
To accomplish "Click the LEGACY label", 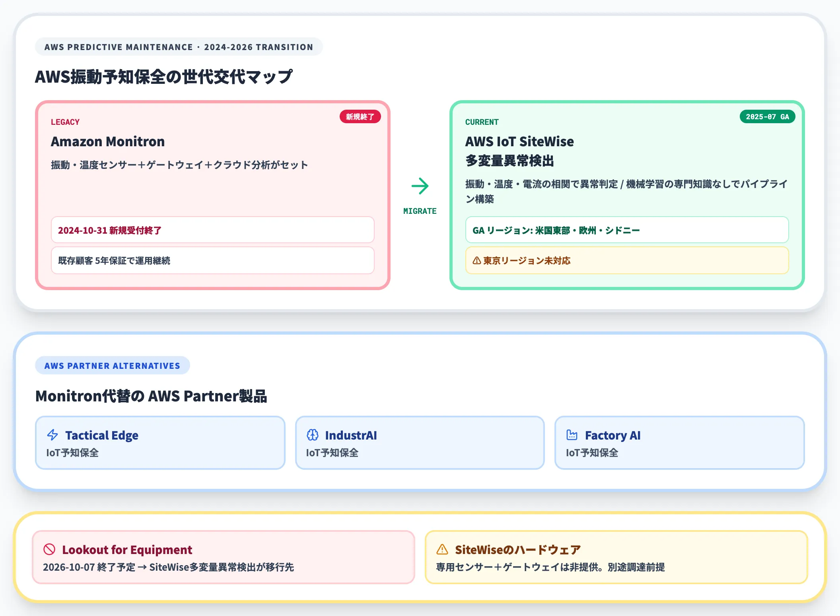I will pos(65,122).
